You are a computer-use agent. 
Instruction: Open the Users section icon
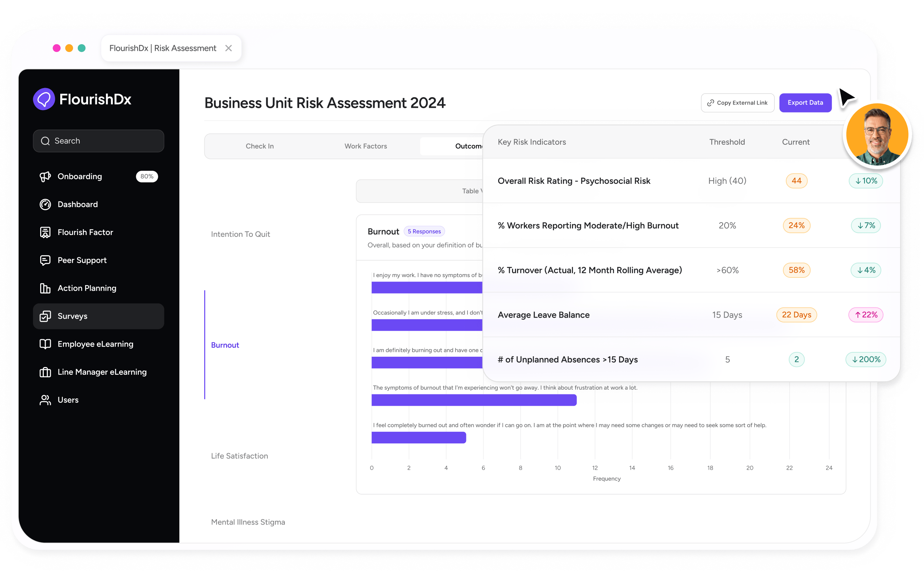tap(45, 400)
